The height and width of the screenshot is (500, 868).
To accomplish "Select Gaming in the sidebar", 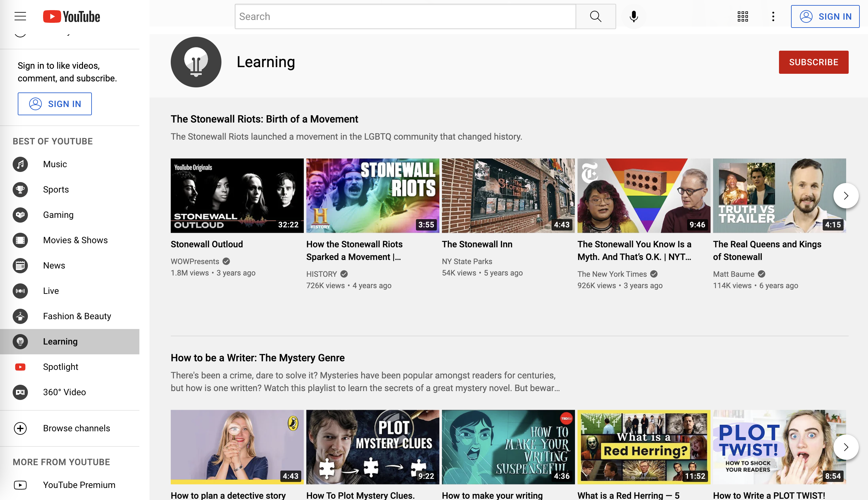I will [x=70, y=215].
